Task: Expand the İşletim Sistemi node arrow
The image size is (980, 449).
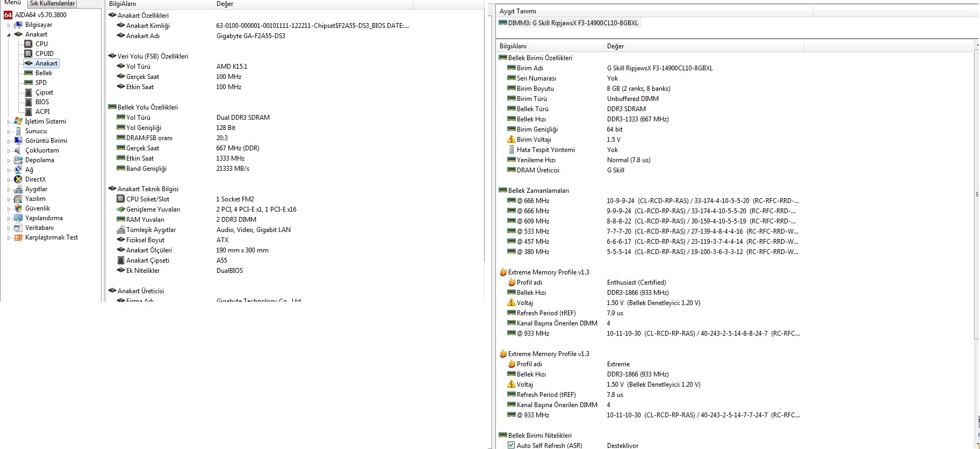Action: point(9,122)
